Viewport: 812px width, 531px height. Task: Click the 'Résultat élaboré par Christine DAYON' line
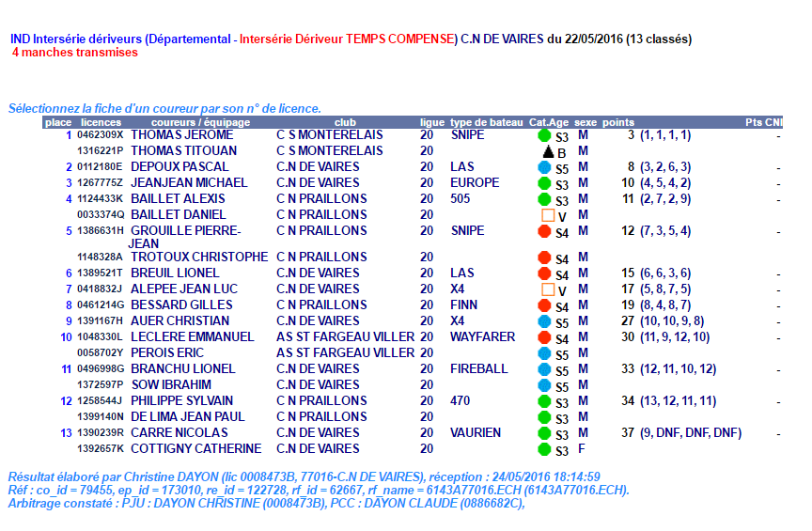pos(304,477)
